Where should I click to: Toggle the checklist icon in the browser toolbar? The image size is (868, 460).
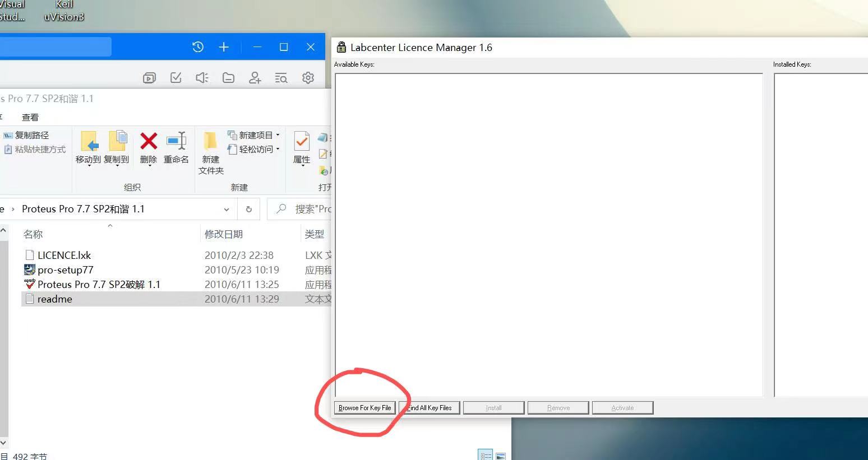[x=176, y=78]
